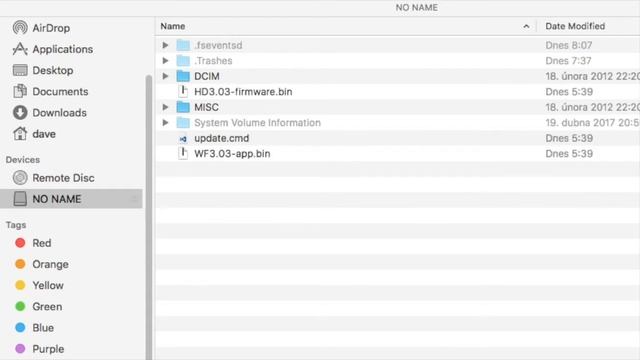Click the .fseventsd folder icon

point(183,45)
